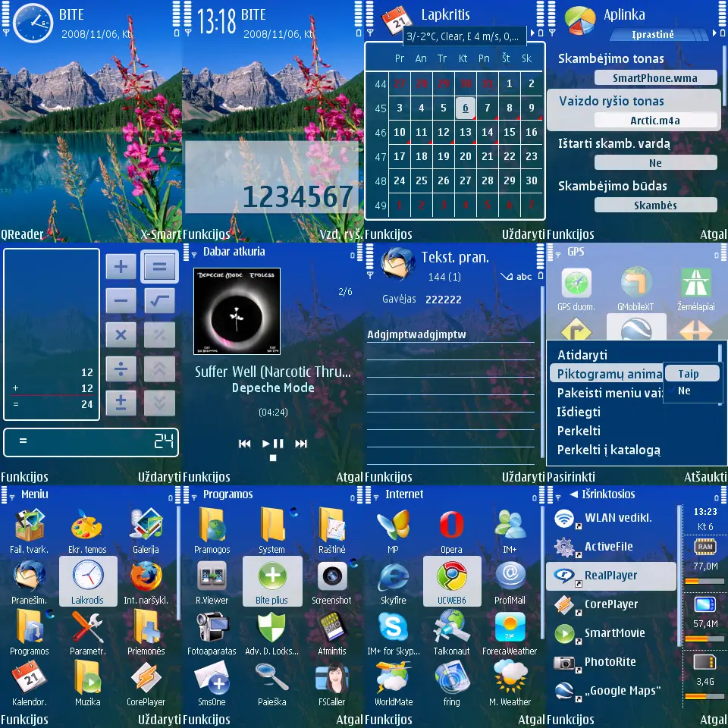Screen dimensions: 728x728
Task: Open WLAN vedikl. in Išrinktosios list
Action: pos(611,518)
